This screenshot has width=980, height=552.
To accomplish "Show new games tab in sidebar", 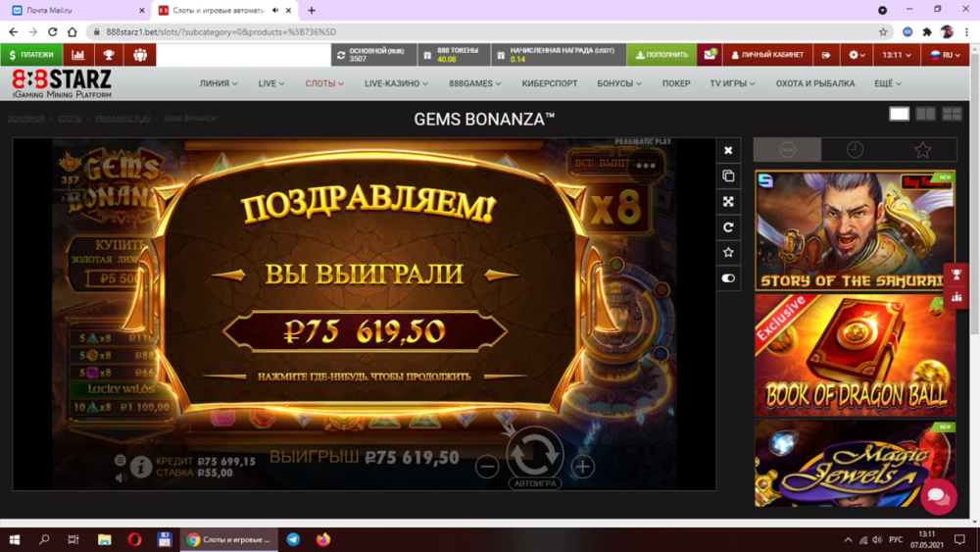I will click(788, 149).
